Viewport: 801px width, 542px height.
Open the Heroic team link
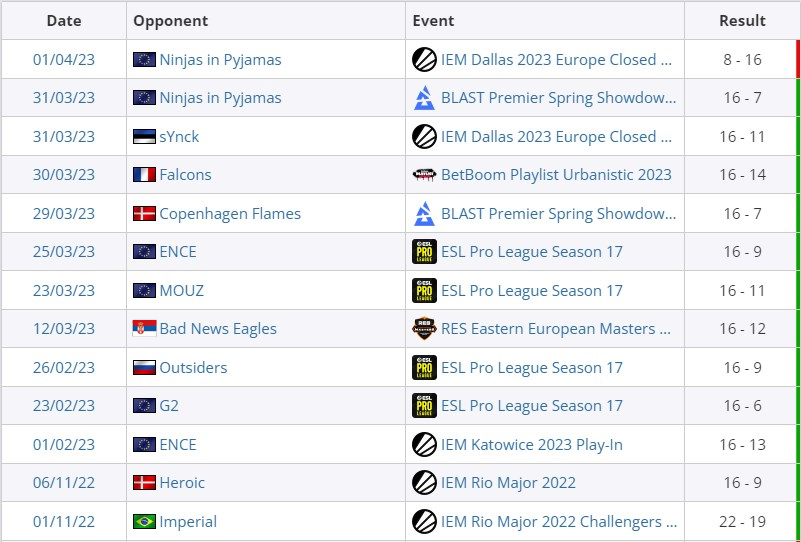pyautogui.click(x=182, y=483)
